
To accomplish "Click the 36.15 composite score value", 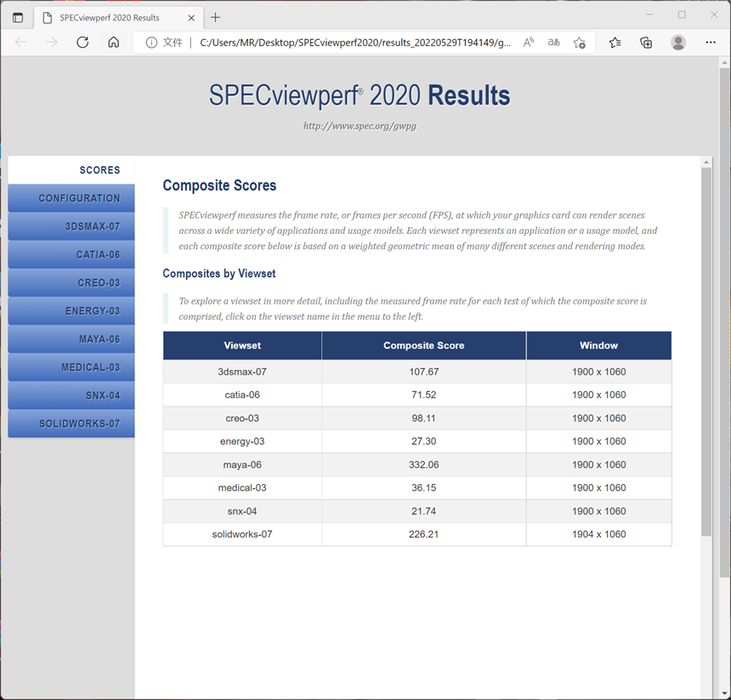I will click(424, 488).
